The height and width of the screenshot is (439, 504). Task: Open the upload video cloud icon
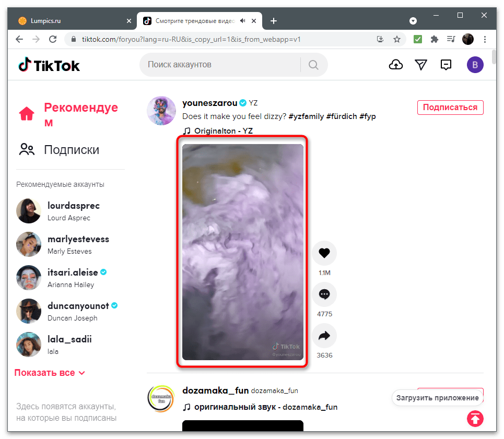[x=396, y=65]
